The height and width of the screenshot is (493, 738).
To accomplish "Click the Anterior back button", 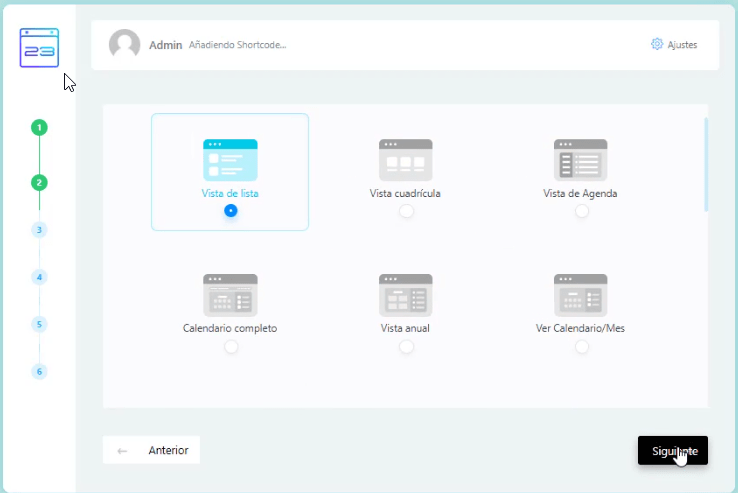I will tap(151, 450).
